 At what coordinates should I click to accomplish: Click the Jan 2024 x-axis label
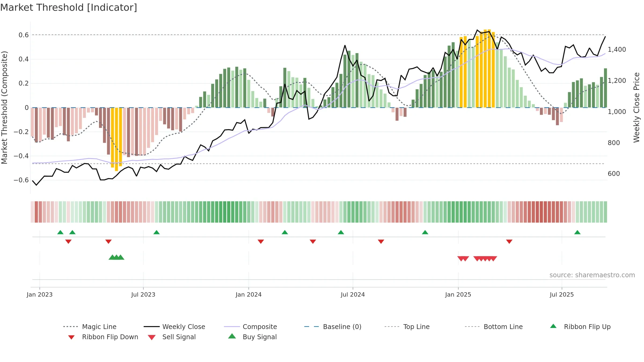point(249,295)
